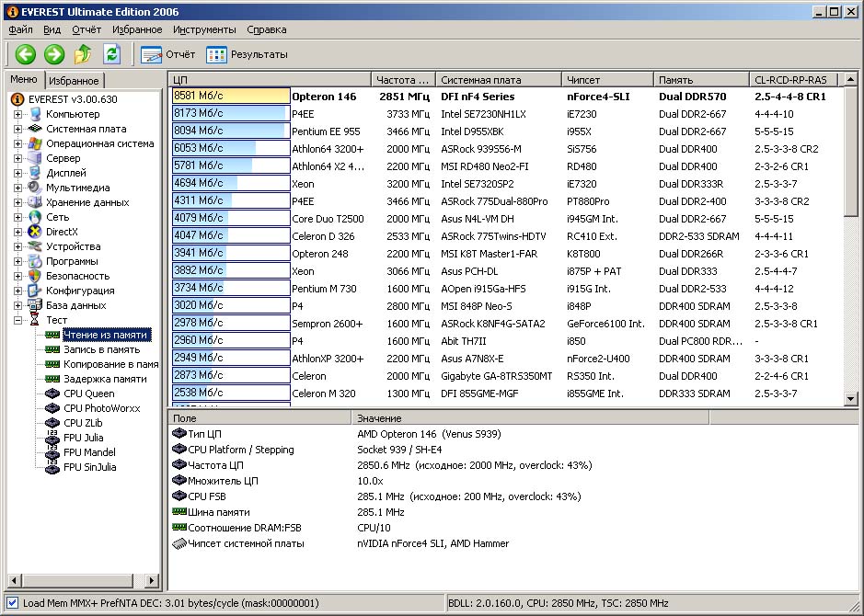Open the CPU Queen benchmark

88,394
